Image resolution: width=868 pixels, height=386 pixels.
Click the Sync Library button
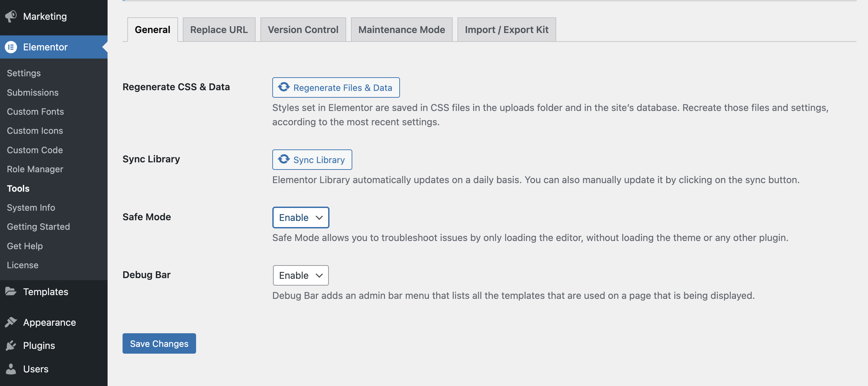[312, 160]
